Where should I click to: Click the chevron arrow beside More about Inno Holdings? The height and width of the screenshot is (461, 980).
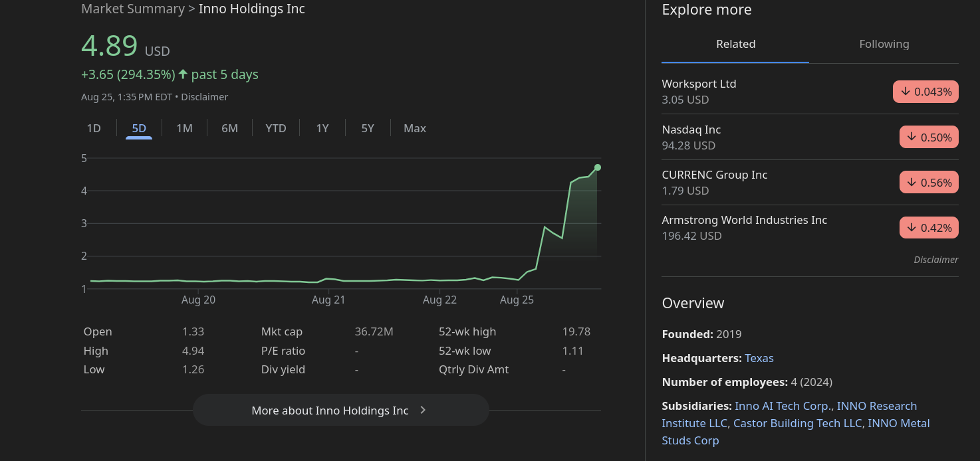click(423, 411)
